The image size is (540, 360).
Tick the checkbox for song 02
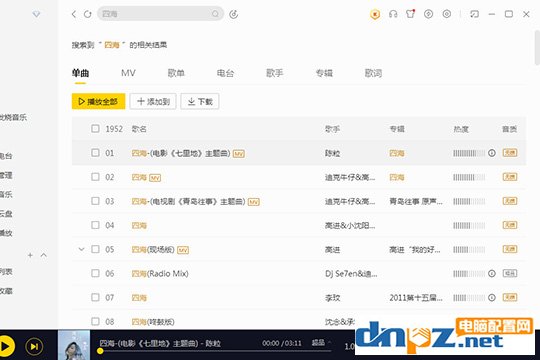click(x=95, y=177)
